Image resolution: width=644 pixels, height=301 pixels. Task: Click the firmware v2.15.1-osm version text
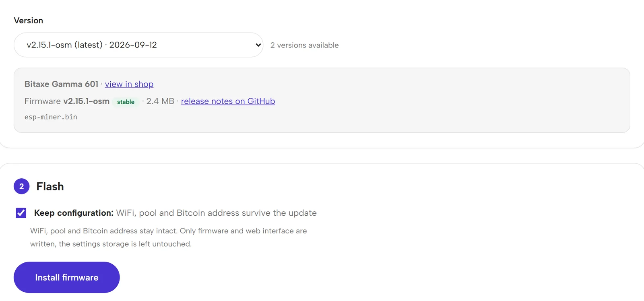point(86,101)
